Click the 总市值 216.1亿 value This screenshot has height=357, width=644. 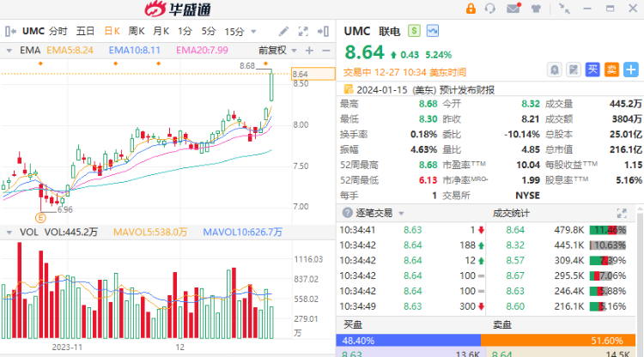click(625, 149)
